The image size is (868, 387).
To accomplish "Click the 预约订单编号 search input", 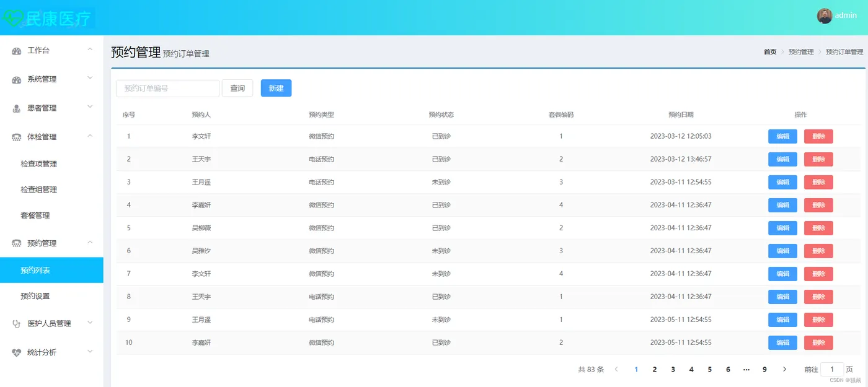I will click(x=167, y=89).
